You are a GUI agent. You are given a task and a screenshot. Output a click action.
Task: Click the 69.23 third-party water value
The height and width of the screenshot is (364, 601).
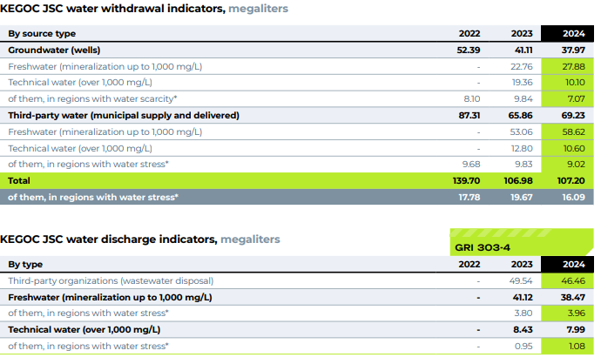point(569,115)
